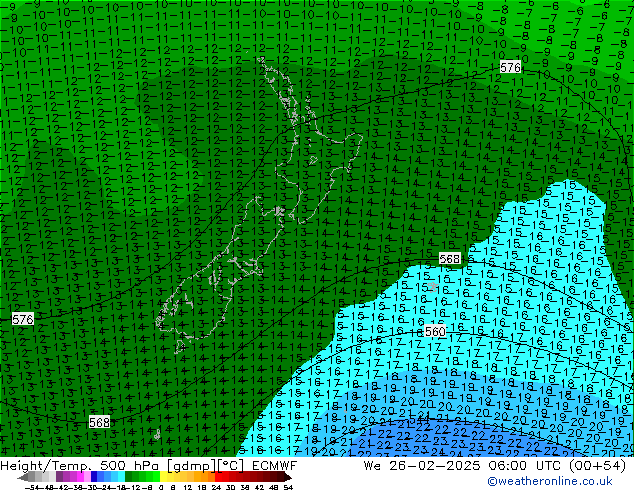
Task: Click the 560 contour label
Action: 435,332
